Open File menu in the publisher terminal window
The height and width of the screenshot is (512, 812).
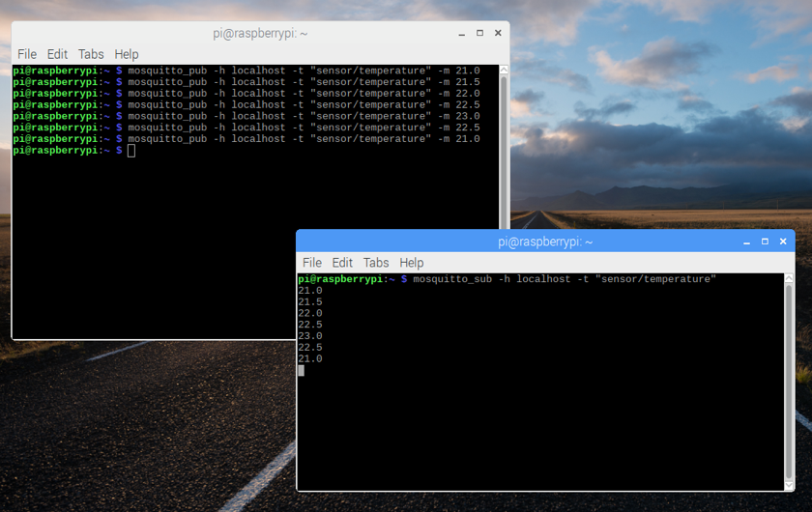pos(27,54)
